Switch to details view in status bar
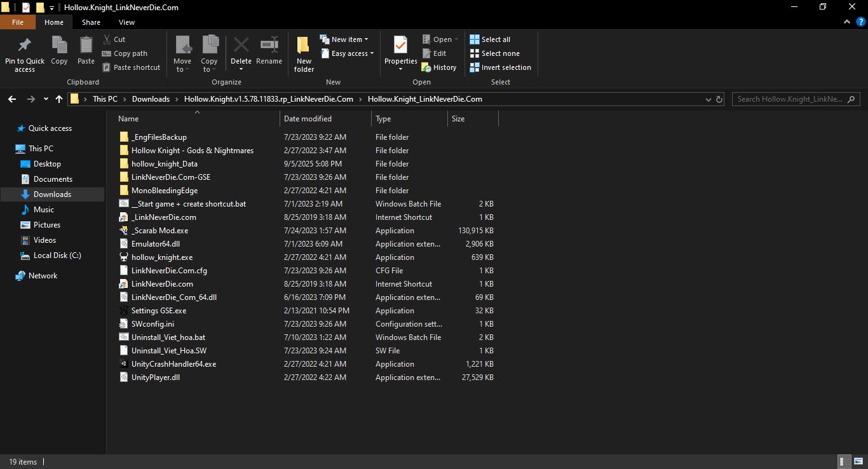 tap(844, 462)
